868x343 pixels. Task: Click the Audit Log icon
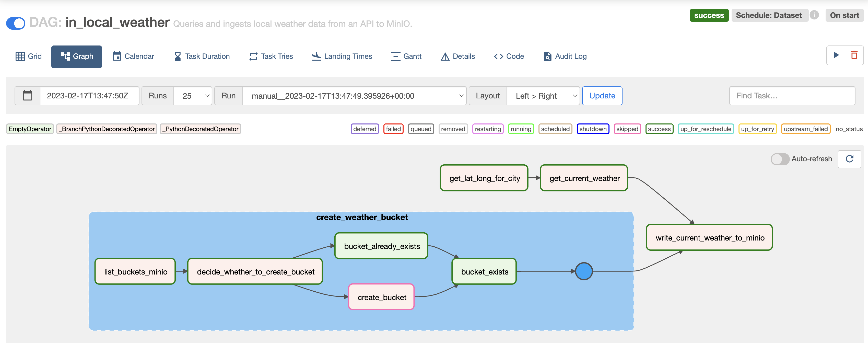(x=547, y=56)
